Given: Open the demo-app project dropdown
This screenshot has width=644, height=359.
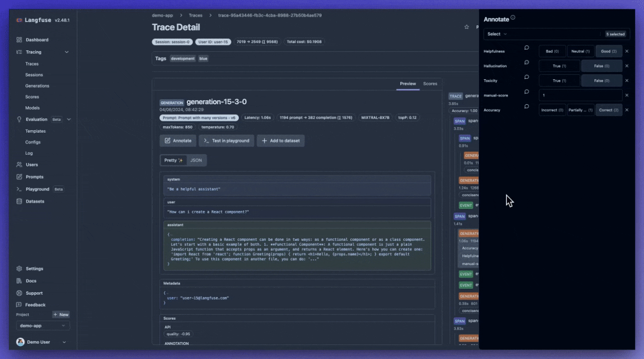Looking at the screenshot, I should coord(43,326).
